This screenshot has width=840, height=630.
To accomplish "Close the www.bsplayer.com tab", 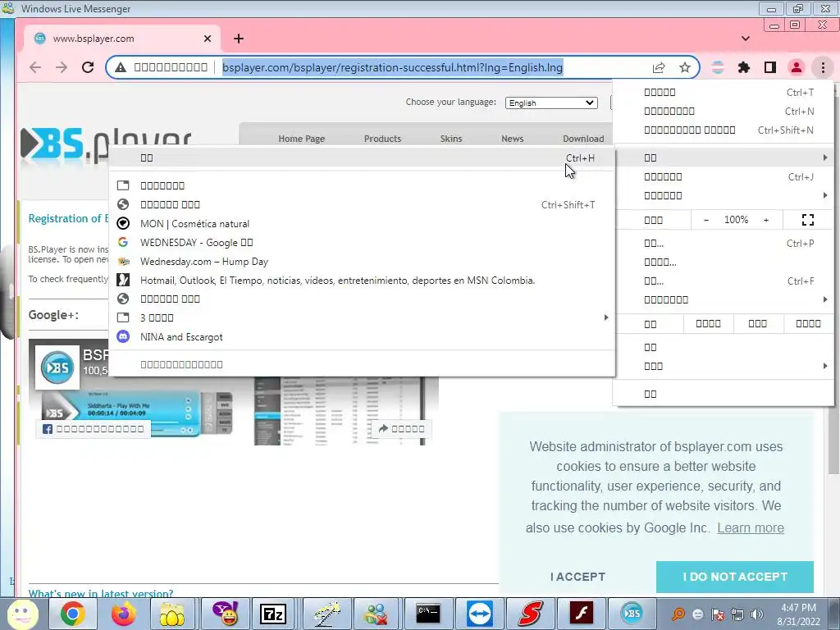I will tap(208, 39).
